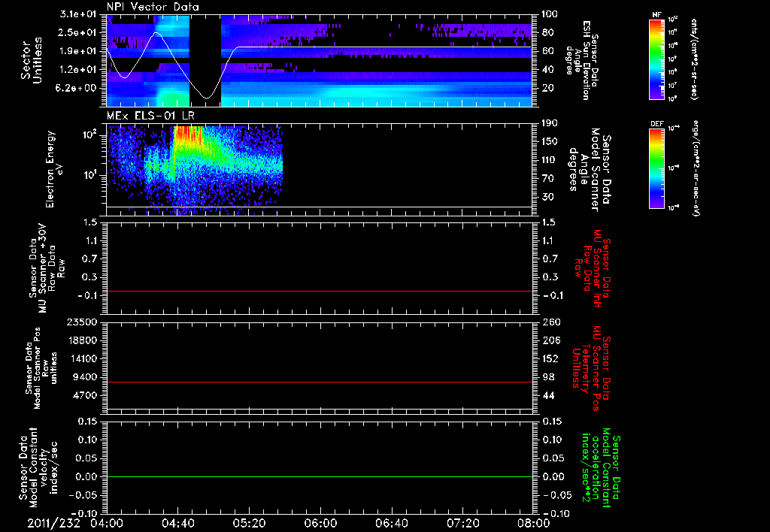Click the 06:40 time axis label
The height and width of the screenshot is (532, 770).
point(391,523)
